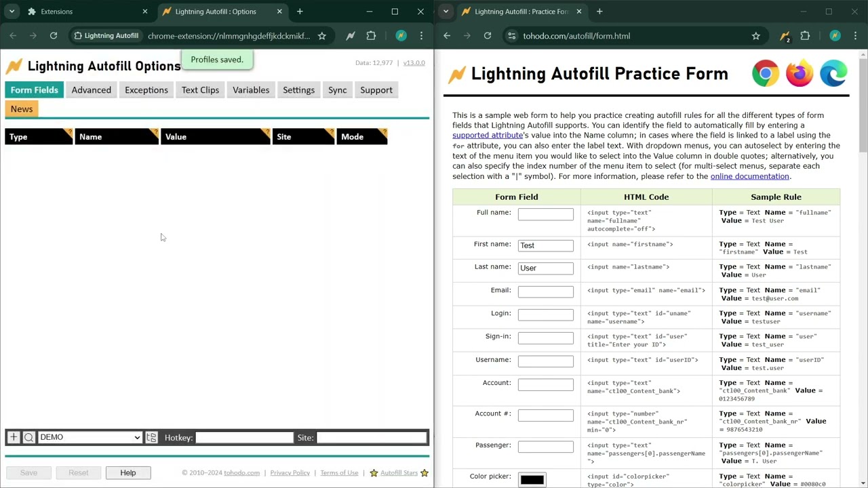
Task: Go back in the left browser window
Action: 13,36
